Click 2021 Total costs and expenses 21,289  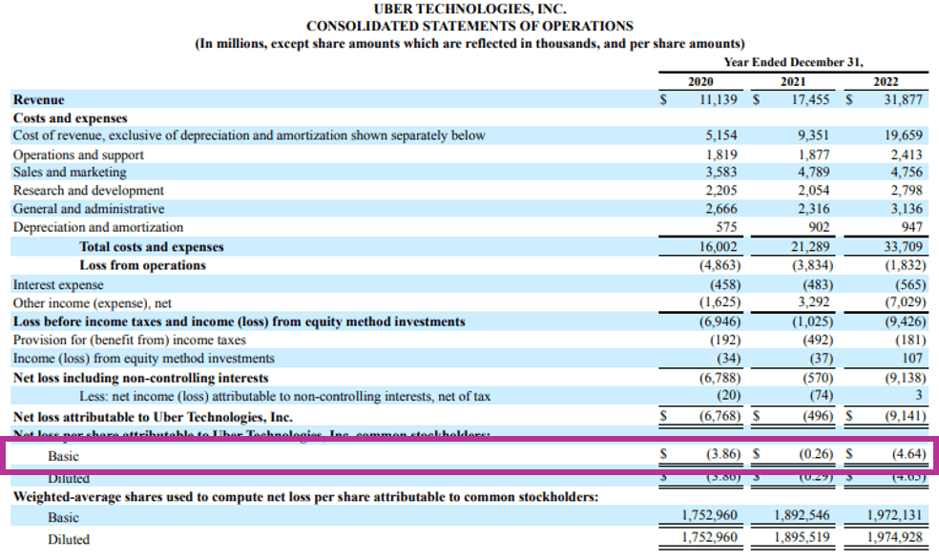(x=810, y=247)
